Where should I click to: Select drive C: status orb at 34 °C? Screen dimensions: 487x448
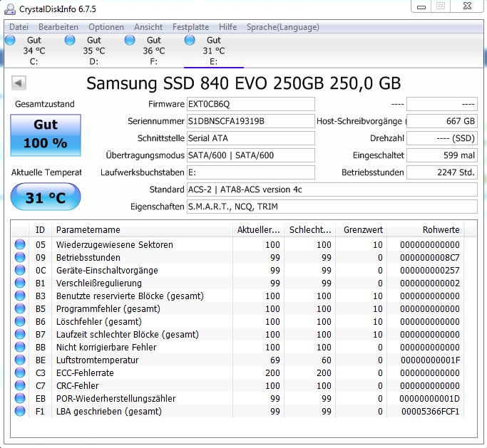tap(10, 40)
